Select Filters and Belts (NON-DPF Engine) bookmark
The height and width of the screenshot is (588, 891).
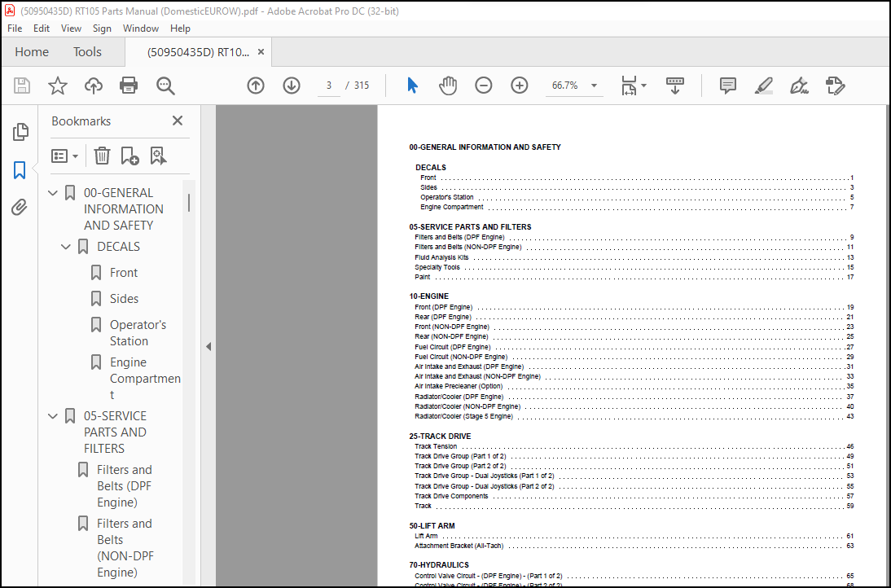click(125, 547)
